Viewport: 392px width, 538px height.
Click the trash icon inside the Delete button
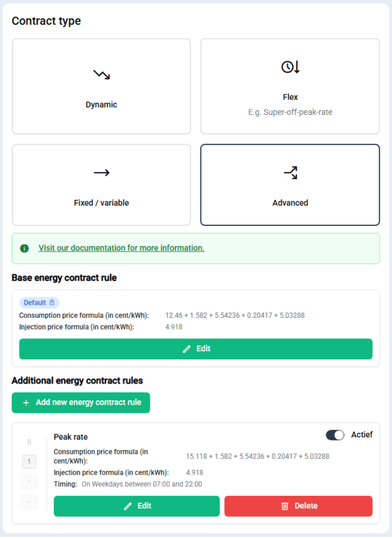[x=285, y=506]
